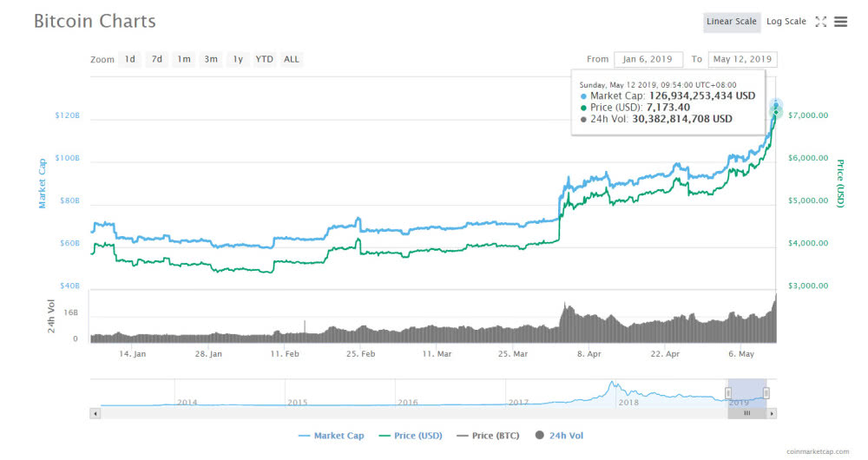Edit the To date field
Screen dimensions: 868x460
(x=742, y=59)
